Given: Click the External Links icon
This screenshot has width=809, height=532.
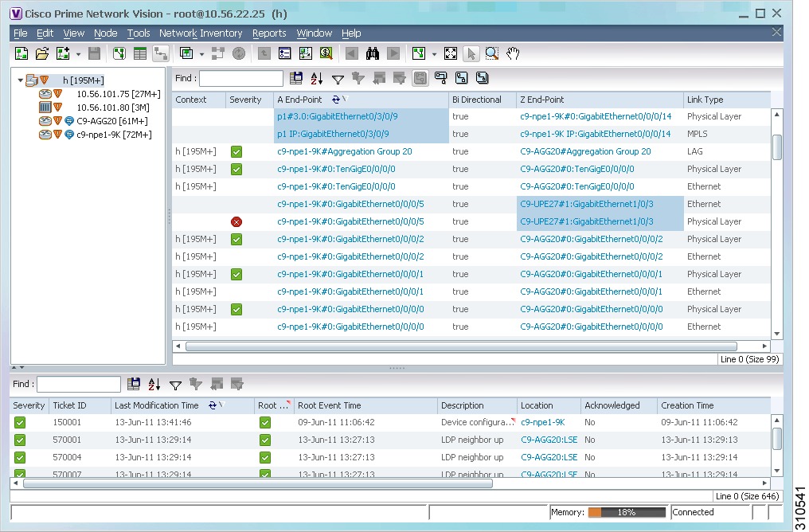Looking at the screenshot, I should click(x=440, y=78).
